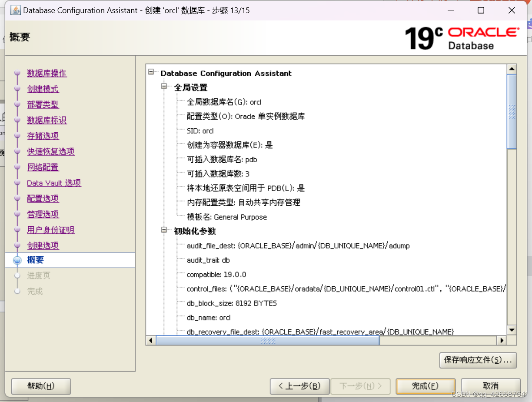Image resolution: width=532 pixels, height=402 pixels.
Task: Open the Data Vault 选项 step
Action: tap(54, 183)
